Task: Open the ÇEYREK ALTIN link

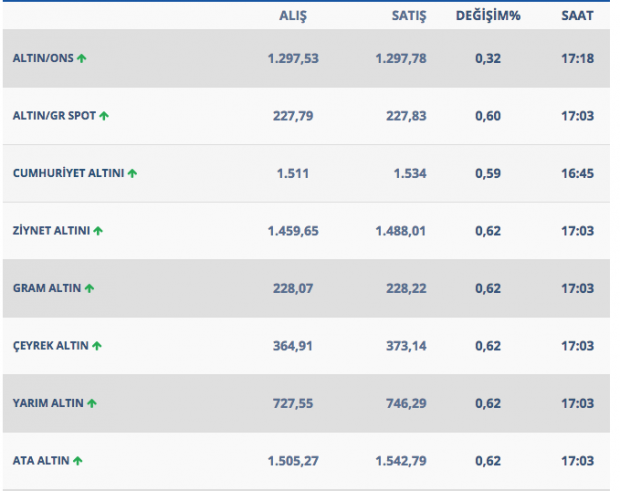Action: pos(50,346)
